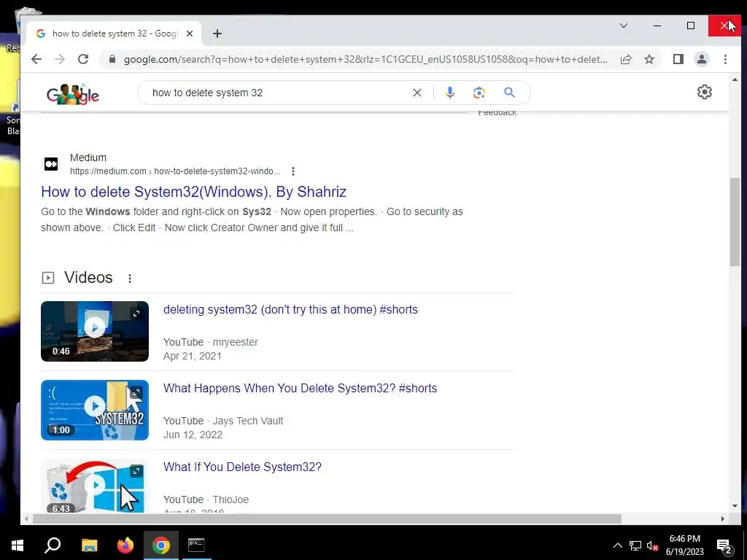Open the tab search chevron
Image resolution: width=747 pixels, height=560 pixels.
(x=624, y=26)
